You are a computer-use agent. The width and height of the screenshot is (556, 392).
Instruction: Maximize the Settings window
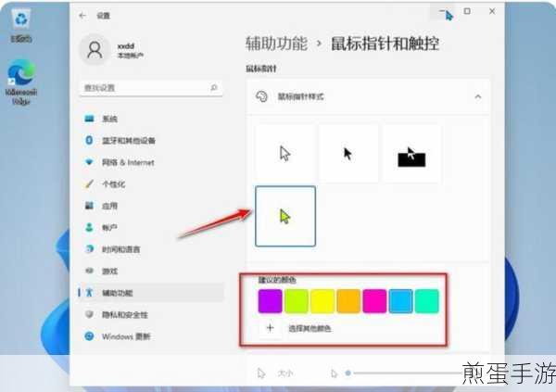[x=467, y=11]
